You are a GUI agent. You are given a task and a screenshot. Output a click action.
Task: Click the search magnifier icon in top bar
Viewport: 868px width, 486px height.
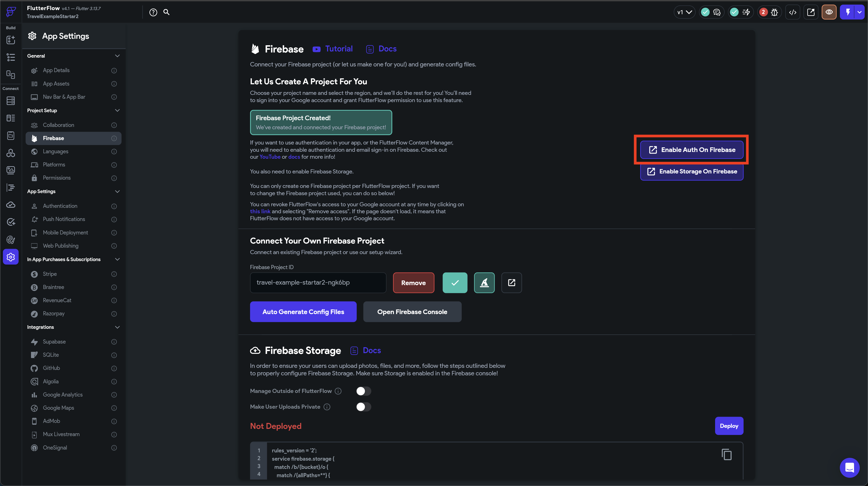tap(166, 12)
